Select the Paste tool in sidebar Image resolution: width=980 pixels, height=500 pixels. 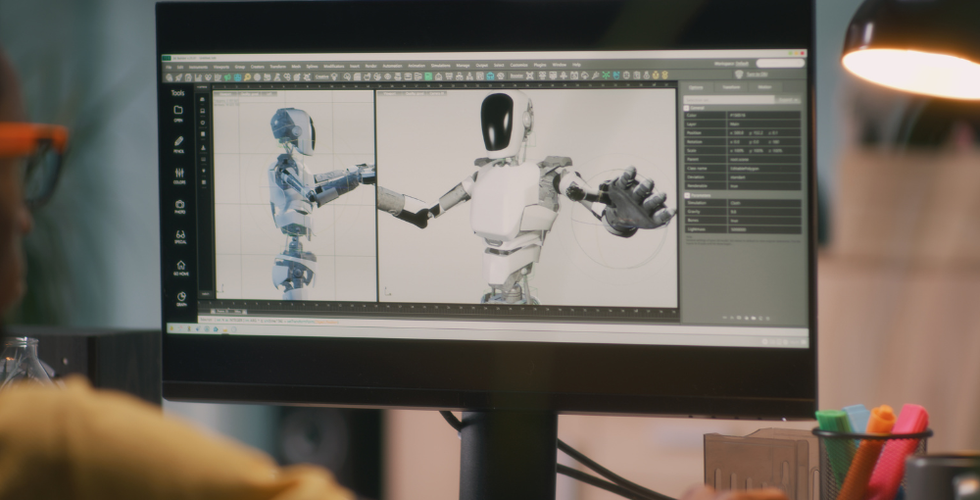point(179,205)
